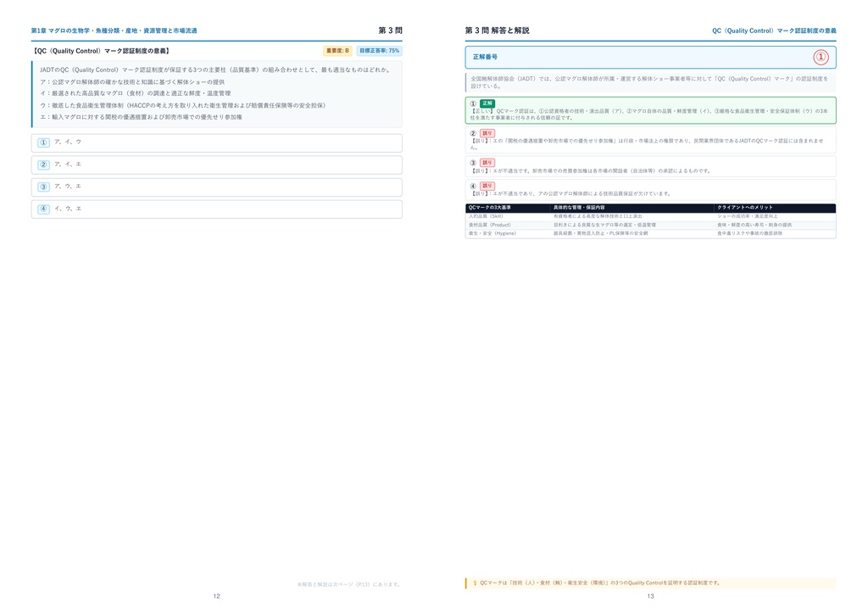Click the 誤り badge on explanation ③

coord(487,163)
